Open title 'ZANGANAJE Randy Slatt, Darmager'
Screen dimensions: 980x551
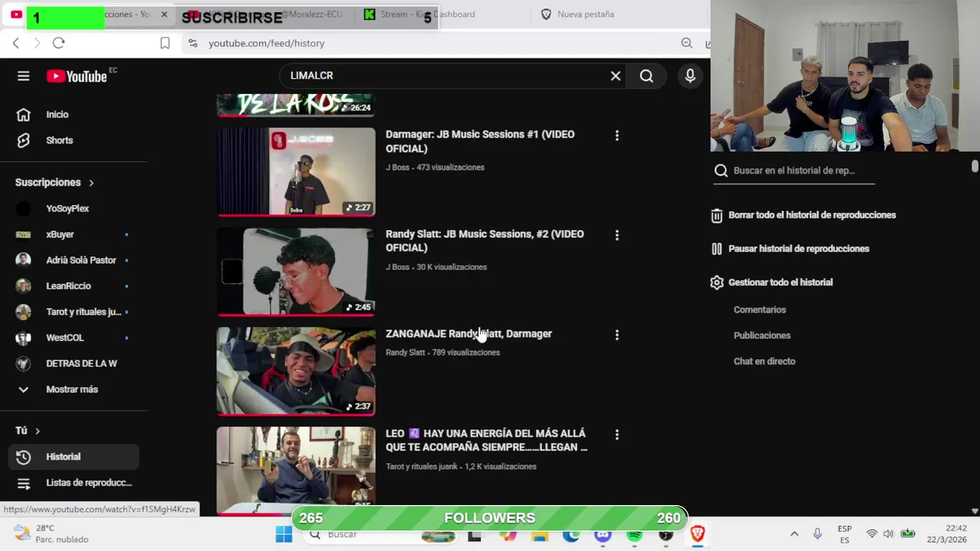click(x=469, y=334)
